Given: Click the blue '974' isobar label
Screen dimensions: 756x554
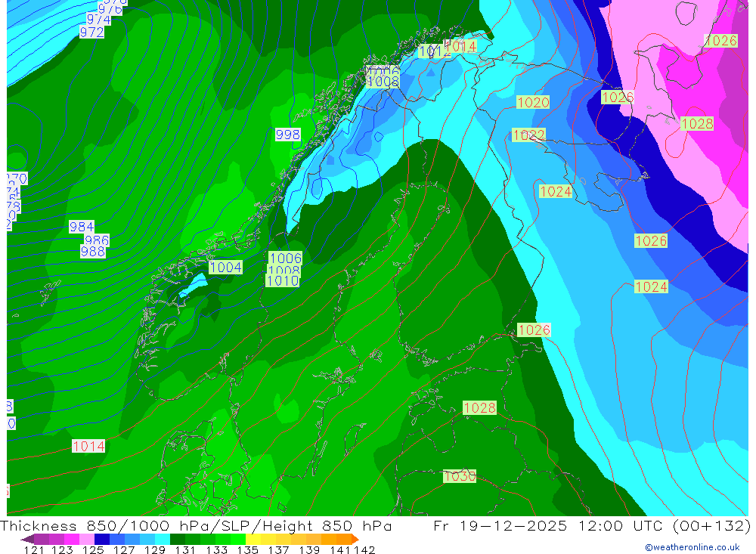Looking at the screenshot, I should tap(98, 20).
